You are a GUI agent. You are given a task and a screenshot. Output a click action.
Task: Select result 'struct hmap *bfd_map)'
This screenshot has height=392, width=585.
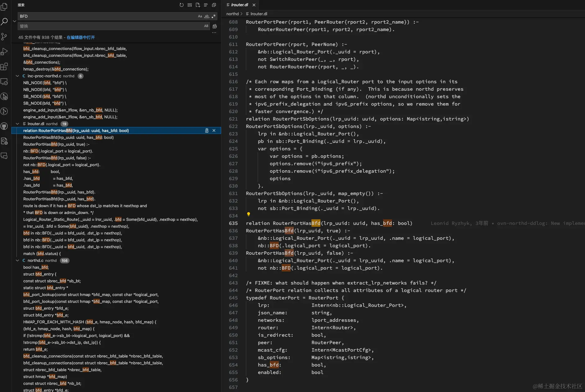point(45,377)
